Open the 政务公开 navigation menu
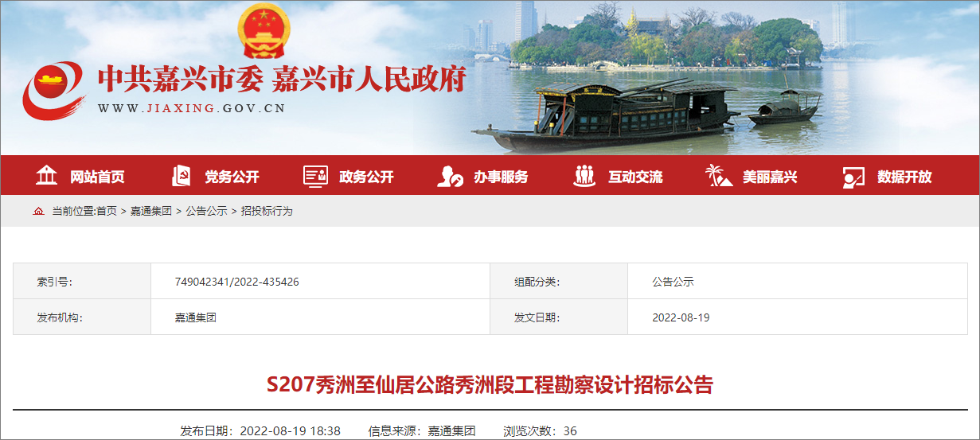Screen dimensions: 980x440 click(366, 177)
